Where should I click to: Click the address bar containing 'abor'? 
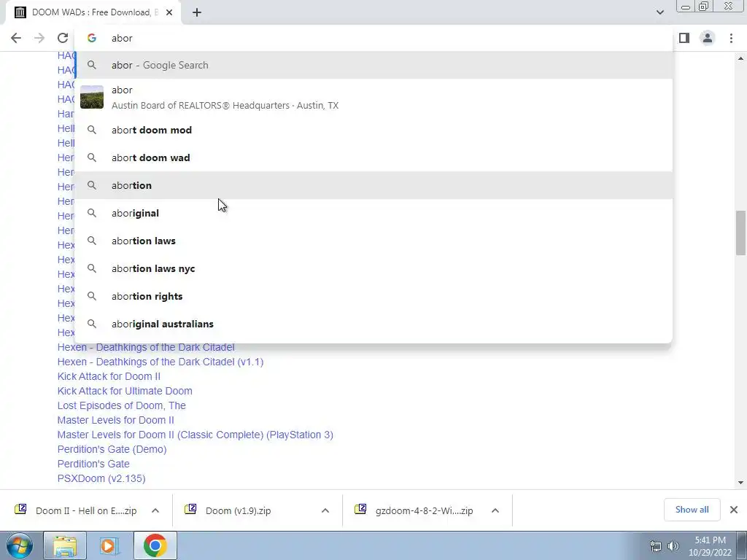373,38
